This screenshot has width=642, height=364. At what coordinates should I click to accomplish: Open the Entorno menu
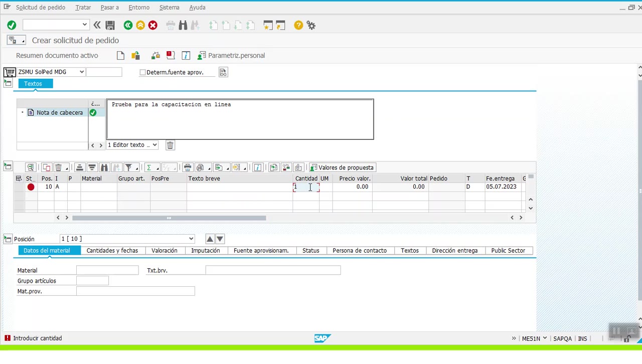pyautogui.click(x=139, y=8)
